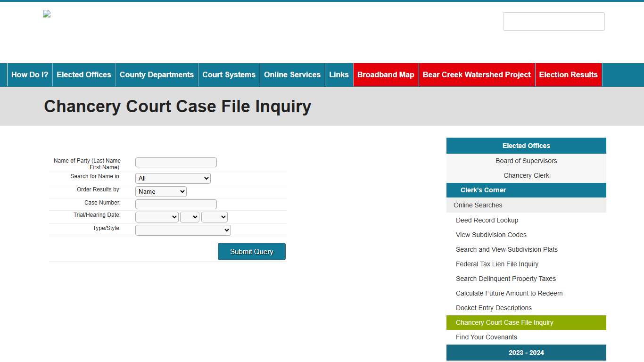The width and height of the screenshot is (644, 362).
Task: Click the Name of Party text field
Action: (x=175, y=162)
